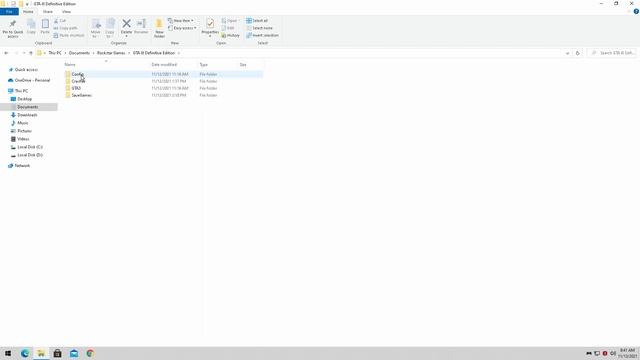Screen dimensions: 640x360
Task: Select the Cut command in ribbon
Action: pyautogui.click(x=60, y=20)
